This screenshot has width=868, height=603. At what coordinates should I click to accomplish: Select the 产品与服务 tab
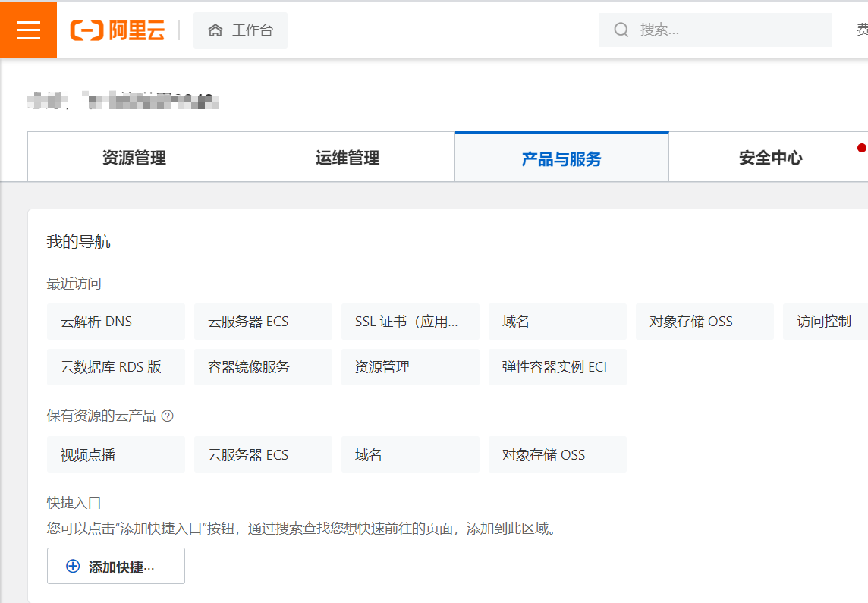pos(561,158)
